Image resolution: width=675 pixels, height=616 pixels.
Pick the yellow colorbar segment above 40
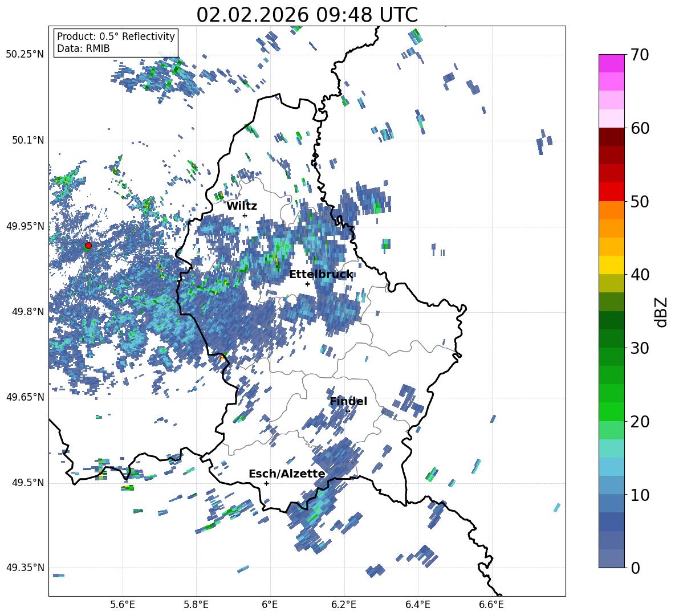pos(611,264)
